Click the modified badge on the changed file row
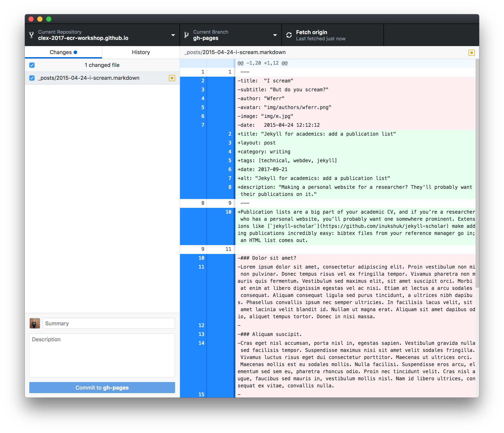The image size is (504, 433). pos(172,78)
